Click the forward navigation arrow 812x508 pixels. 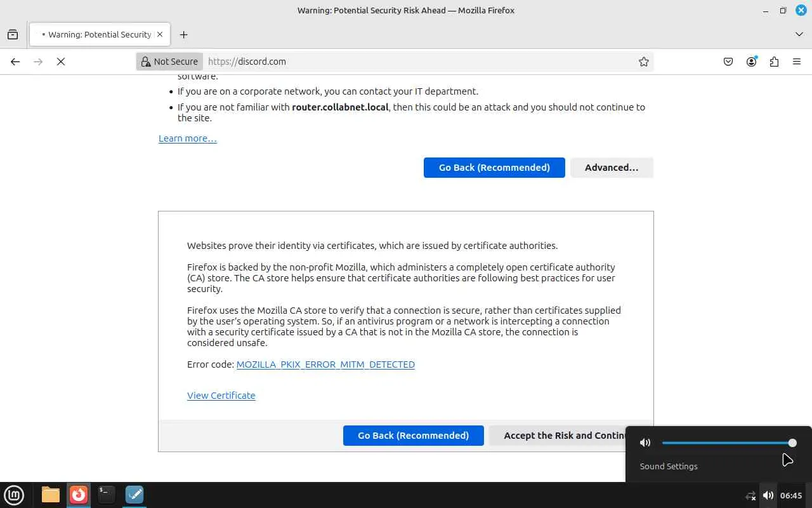(38, 62)
